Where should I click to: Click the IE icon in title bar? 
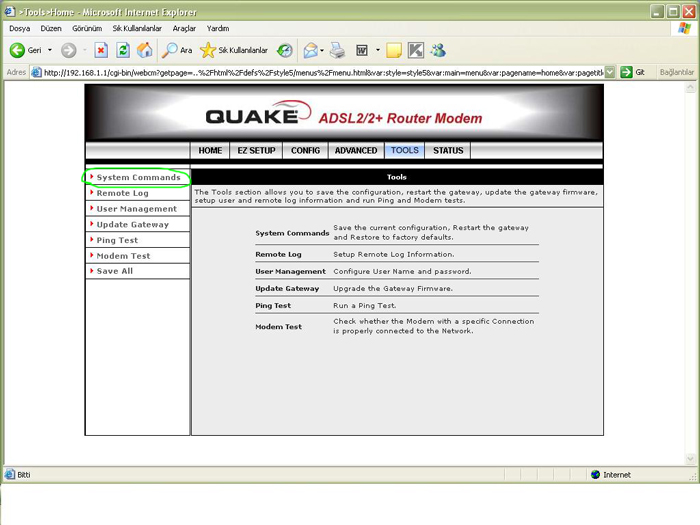click(x=9, y=12)
